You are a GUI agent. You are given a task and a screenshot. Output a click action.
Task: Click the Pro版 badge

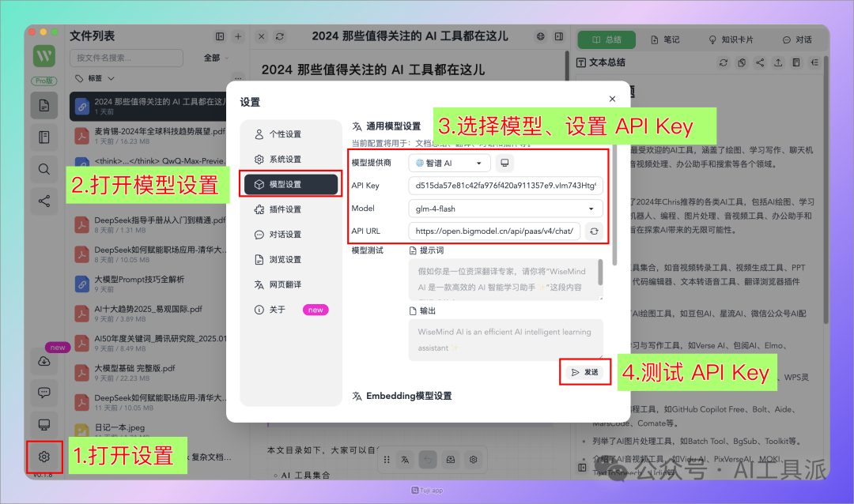tap(44, 81)
